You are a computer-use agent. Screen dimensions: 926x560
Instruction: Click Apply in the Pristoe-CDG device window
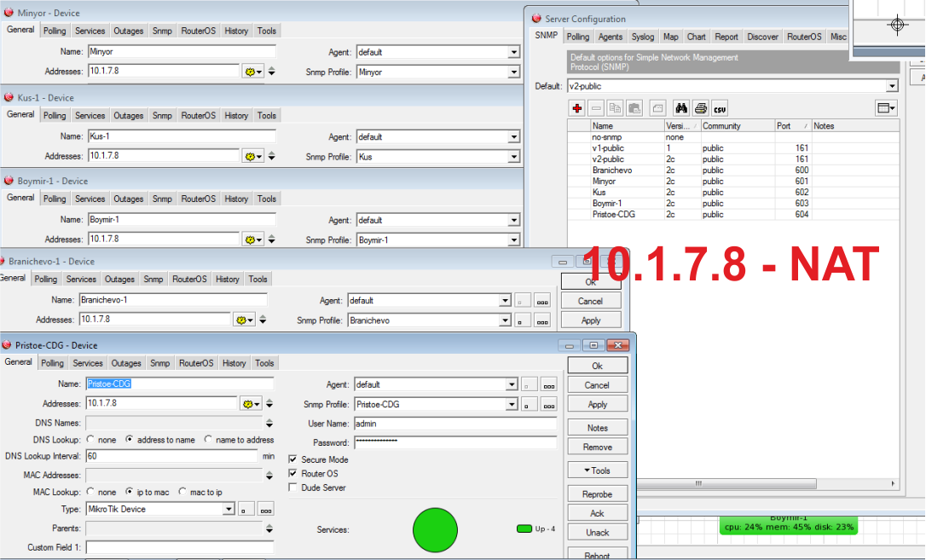[x=597, y=405]
